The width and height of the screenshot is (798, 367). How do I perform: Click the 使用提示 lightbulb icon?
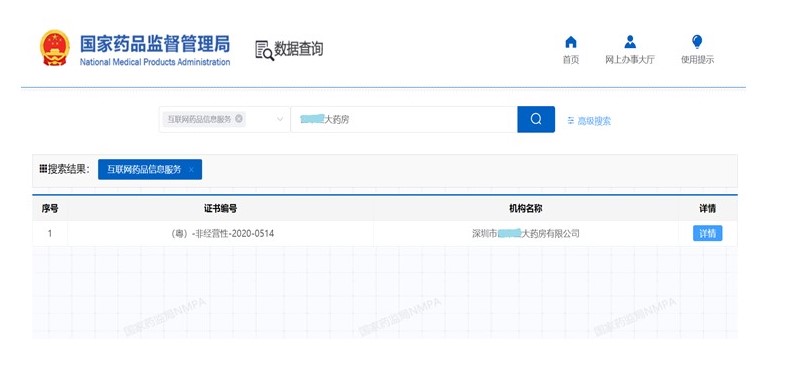[x=697, y=42]
